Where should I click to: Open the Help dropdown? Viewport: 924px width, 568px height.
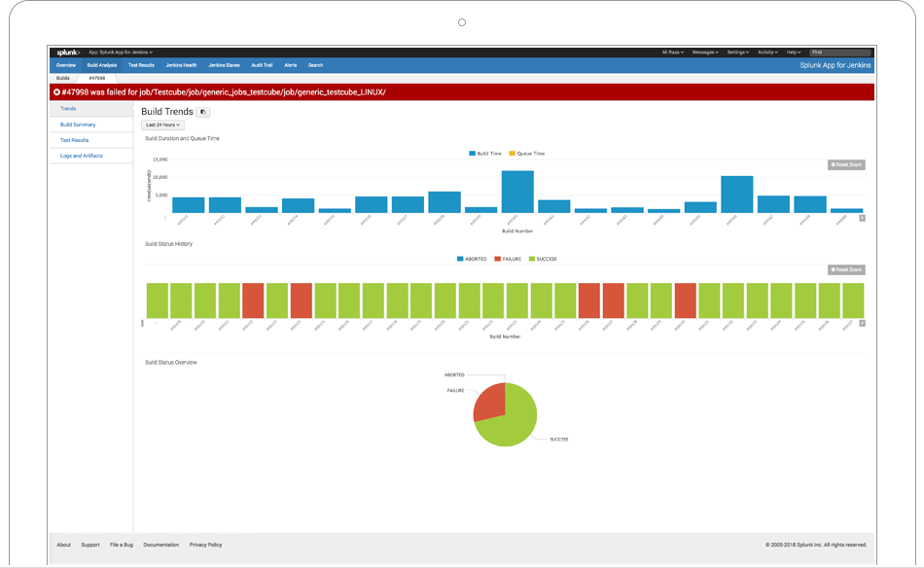point(793,53)
